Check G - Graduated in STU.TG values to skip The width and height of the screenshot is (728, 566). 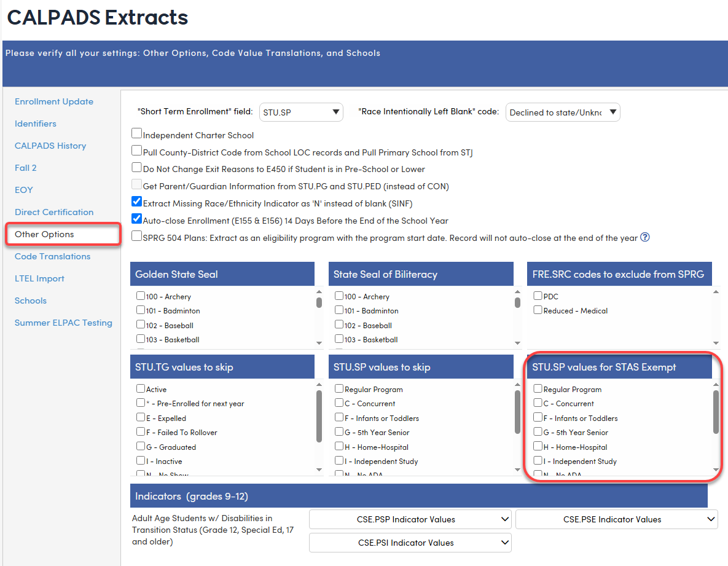141,446
